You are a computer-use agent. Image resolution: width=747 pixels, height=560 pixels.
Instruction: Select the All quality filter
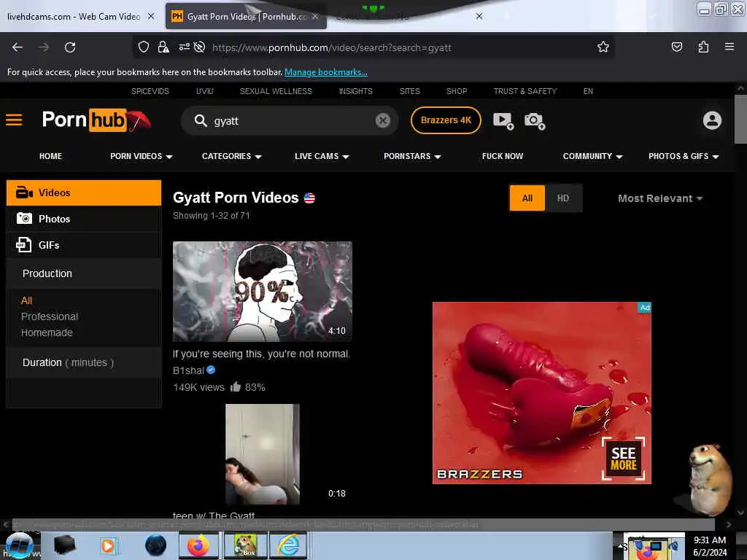click(527, 198)
